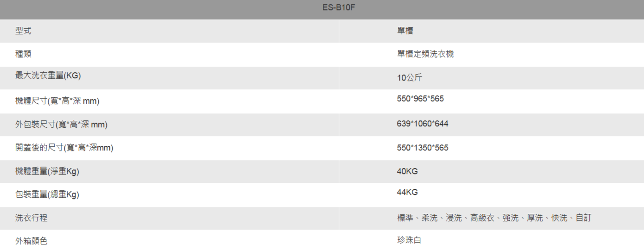
Task: Click the 機體重量(淨重Kg) label
Action: coord(47,171)
